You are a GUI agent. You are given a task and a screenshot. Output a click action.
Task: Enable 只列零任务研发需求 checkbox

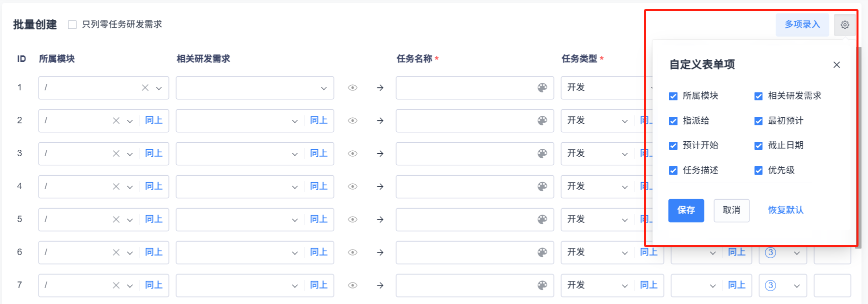[72, 25]
